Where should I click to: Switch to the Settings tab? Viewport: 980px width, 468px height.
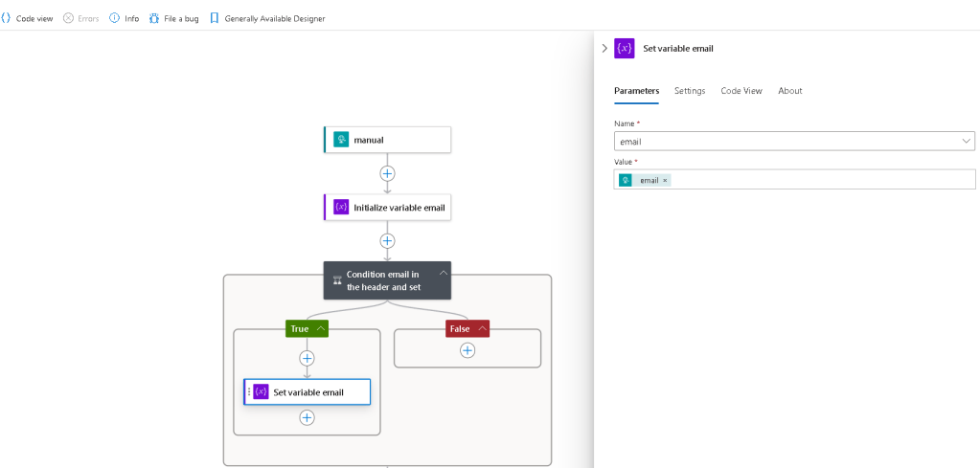coord(690,91)
